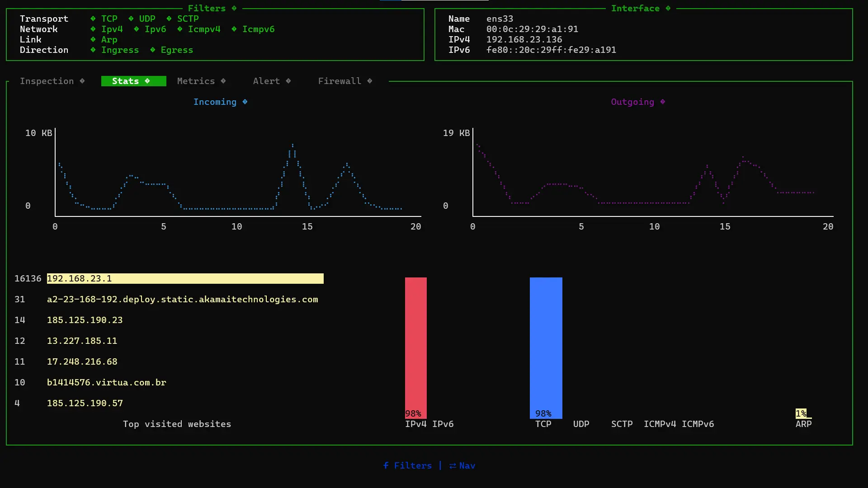
Task: Click the red IPv4 percentage bar
Action: coord(415,348)
